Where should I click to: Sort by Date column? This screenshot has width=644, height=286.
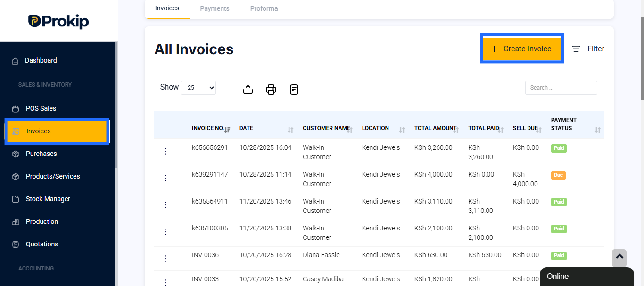266,128
